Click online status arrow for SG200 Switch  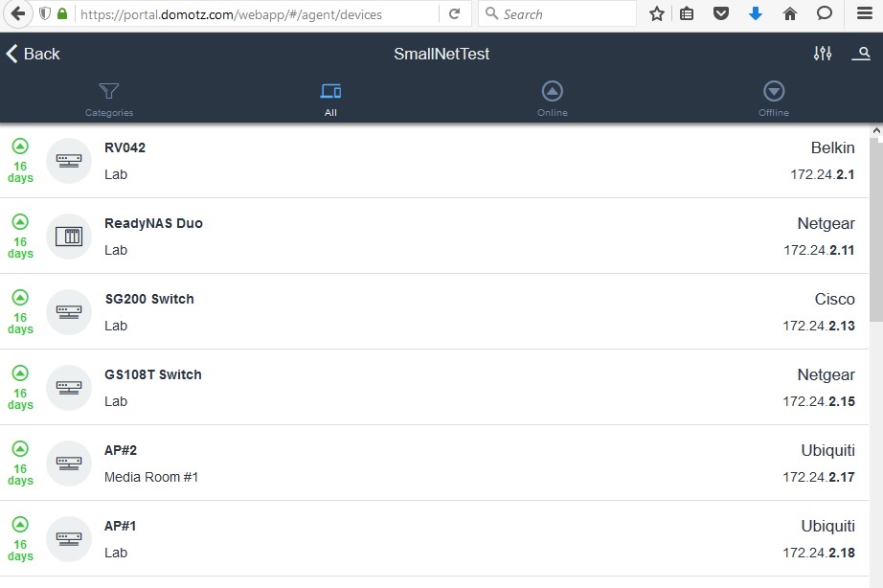click(x=20, y=298)
